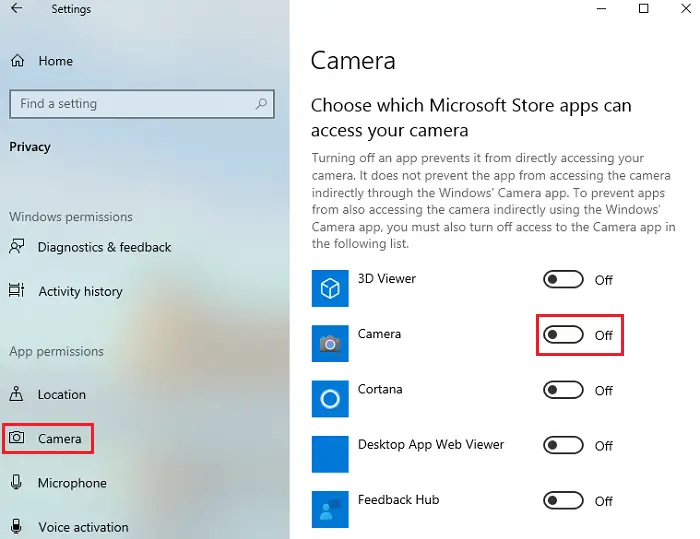The image size is (700, 539).
Task: Close the Settings window
Action: [686, 8]
